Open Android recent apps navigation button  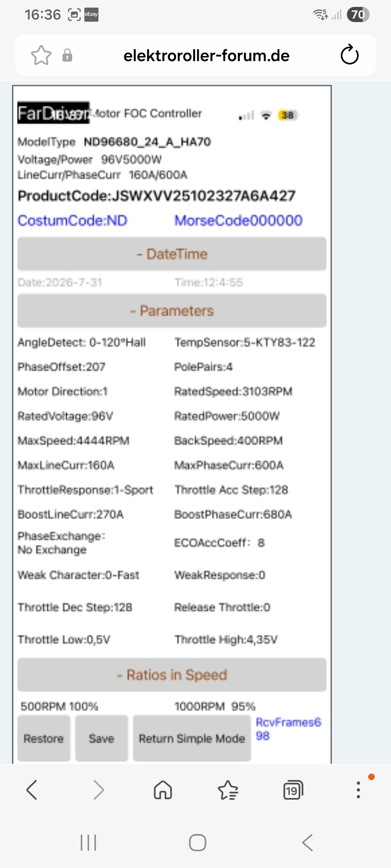click(88, 843)
